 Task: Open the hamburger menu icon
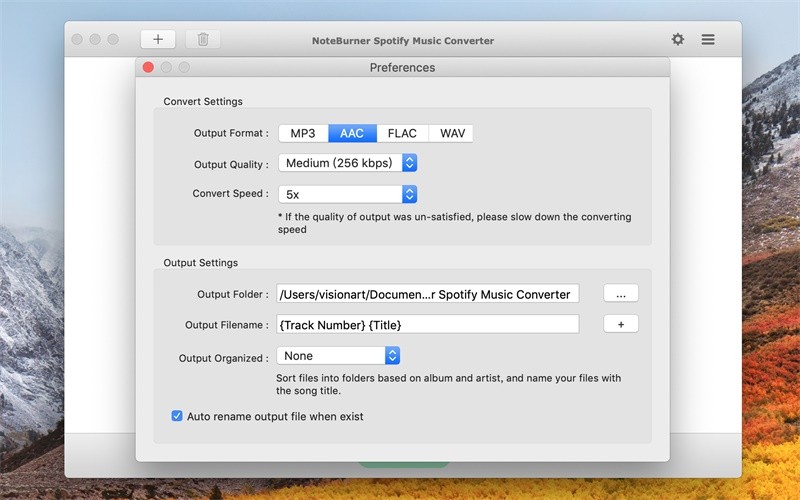coord(708,39)
